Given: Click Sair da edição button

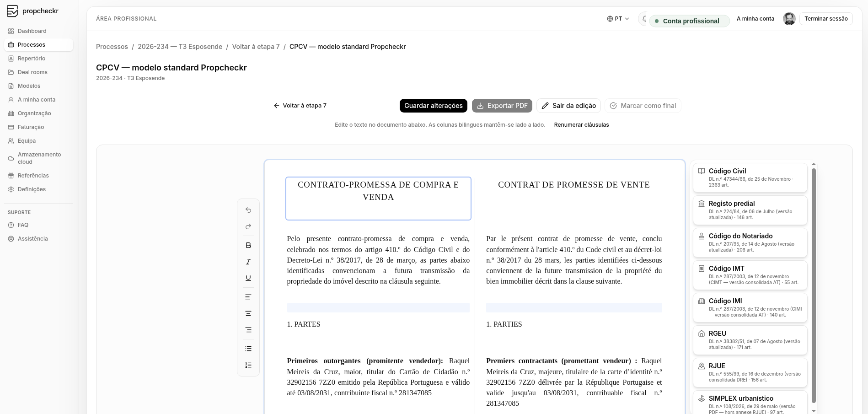Looking at the screenshot, I should click(568, 106).
